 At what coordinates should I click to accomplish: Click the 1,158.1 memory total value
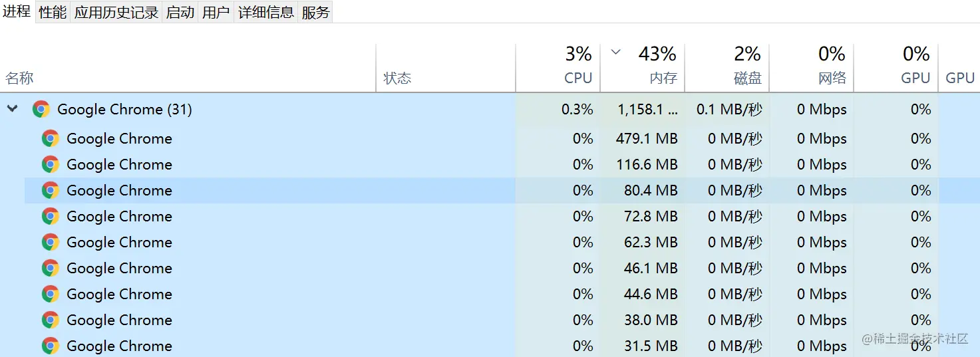click(647, 110)
